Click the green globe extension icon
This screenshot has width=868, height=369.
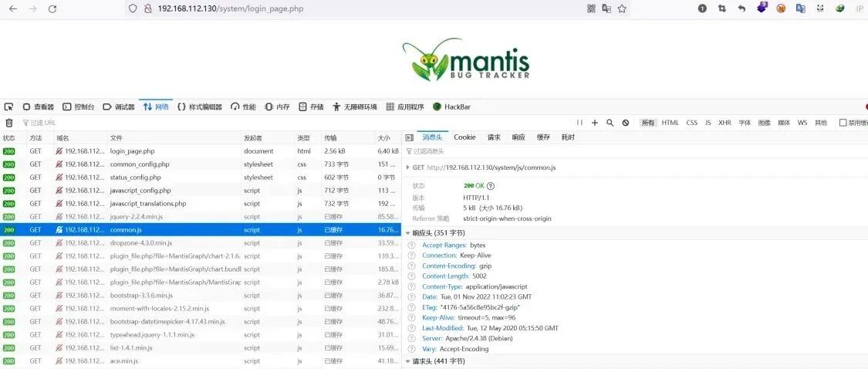coord(839,8)
